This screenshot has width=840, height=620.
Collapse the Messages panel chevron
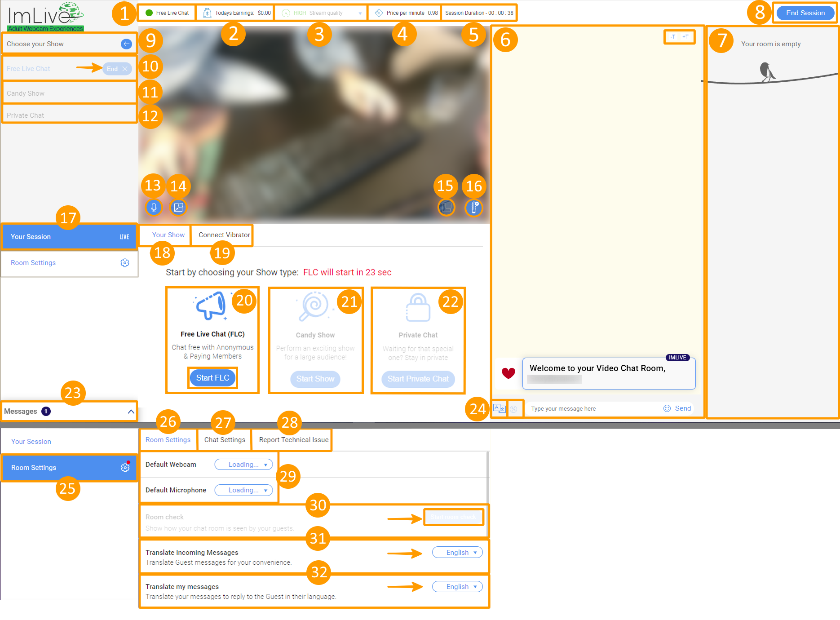pos(131,412)
